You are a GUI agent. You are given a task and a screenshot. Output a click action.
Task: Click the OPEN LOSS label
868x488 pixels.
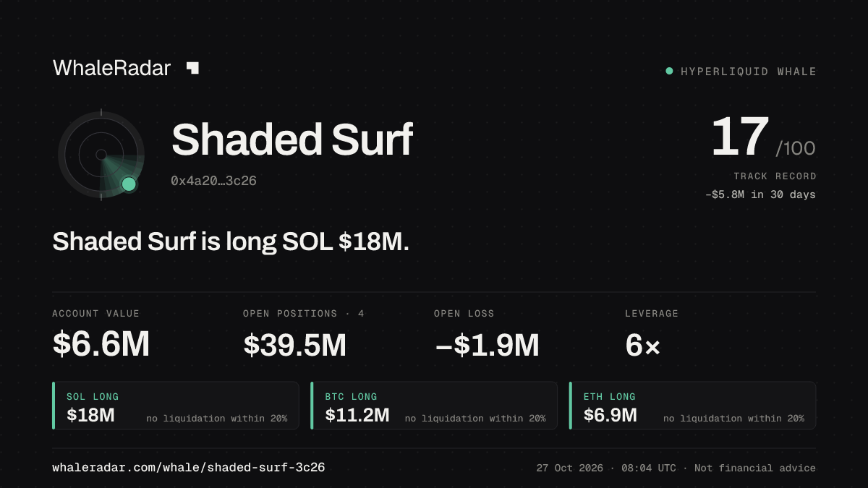click(464, 314)
